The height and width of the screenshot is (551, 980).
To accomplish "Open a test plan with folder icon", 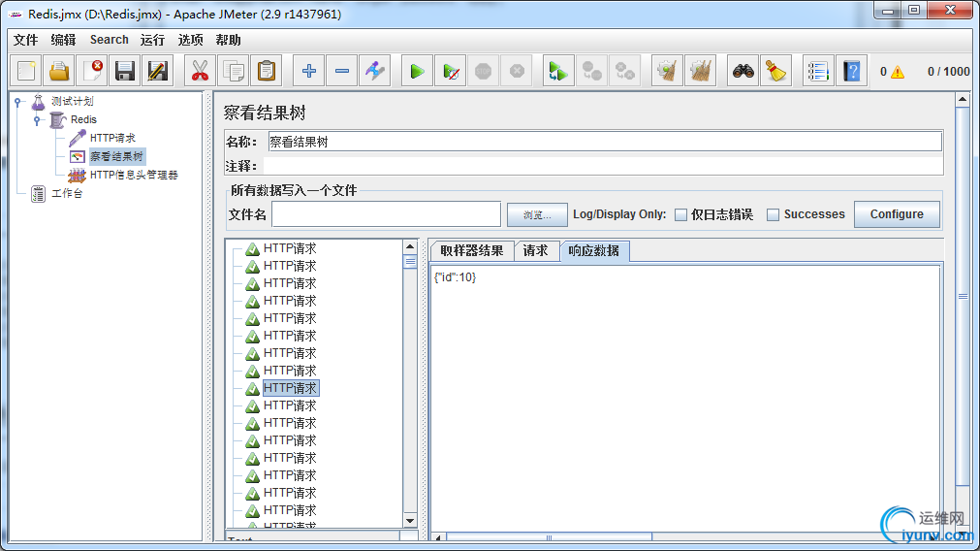I will click(59, 71).
